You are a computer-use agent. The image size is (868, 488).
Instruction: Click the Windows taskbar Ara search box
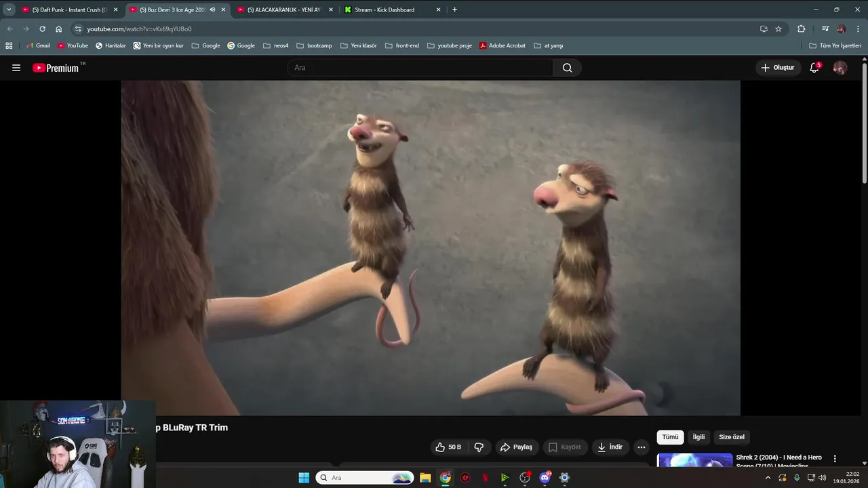tap(365, 478)
